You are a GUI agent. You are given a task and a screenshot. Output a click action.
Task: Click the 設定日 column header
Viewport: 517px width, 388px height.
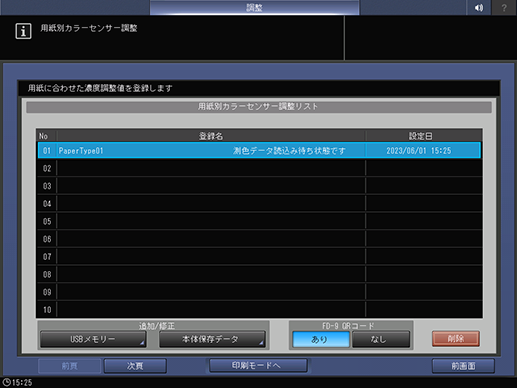click(423, 136)
